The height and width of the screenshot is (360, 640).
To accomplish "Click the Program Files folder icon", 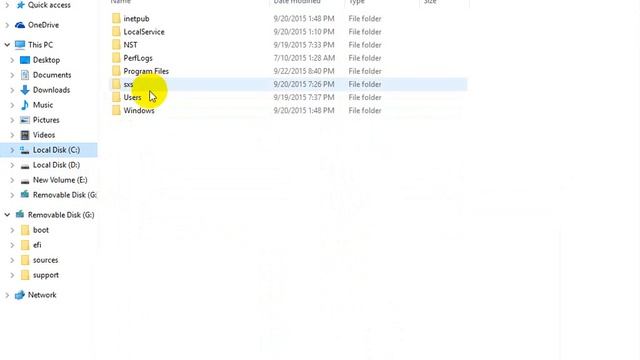I will click(x=116, y=71).
